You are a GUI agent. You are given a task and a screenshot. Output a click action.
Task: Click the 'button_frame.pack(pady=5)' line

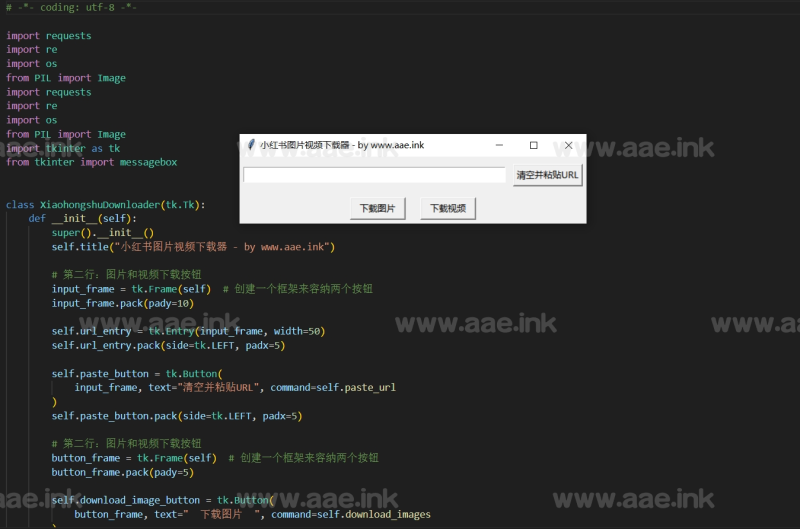(122, 472)
